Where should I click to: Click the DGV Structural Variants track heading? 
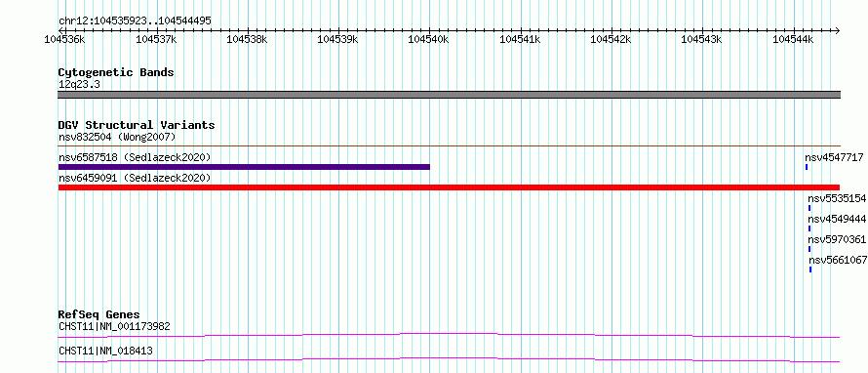coord(137,125)
